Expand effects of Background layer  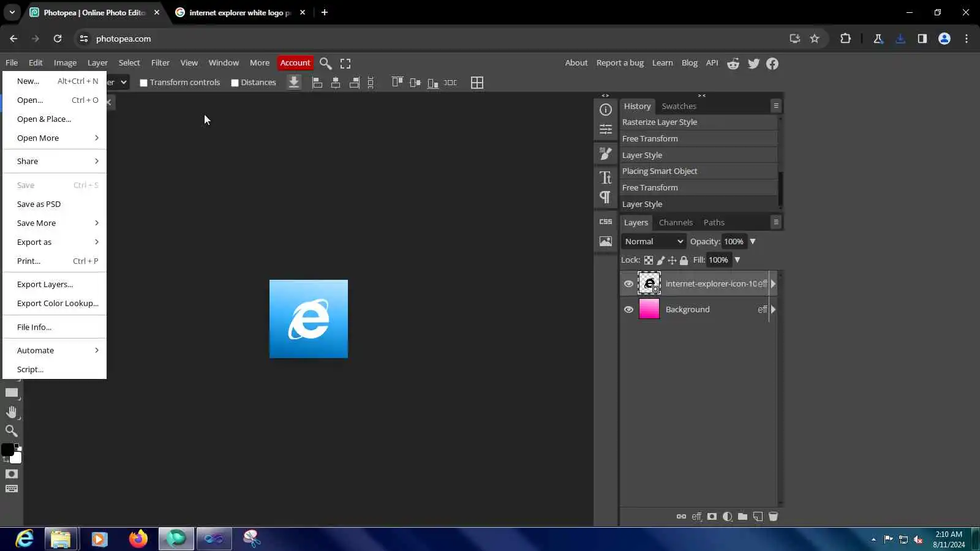[x=773, y=310]
